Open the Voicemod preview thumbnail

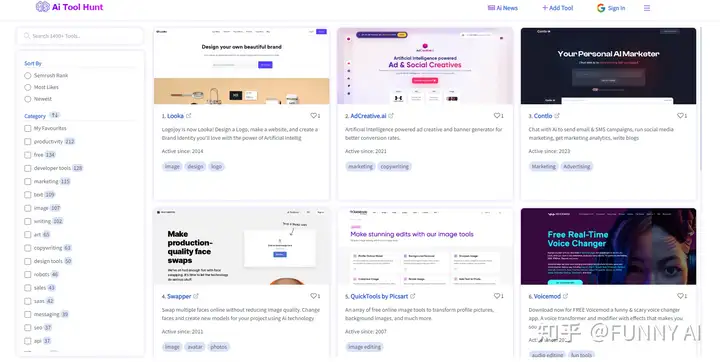click(608, 246)
